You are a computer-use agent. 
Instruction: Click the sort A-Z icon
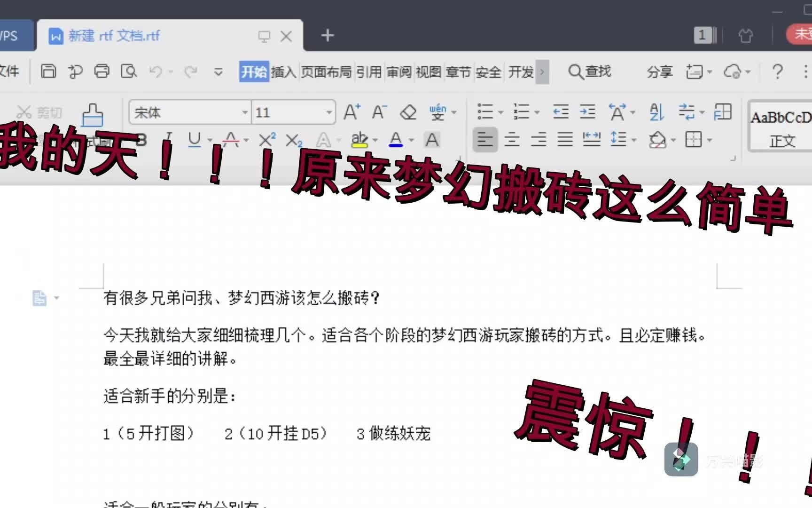[x=657, y=112]
